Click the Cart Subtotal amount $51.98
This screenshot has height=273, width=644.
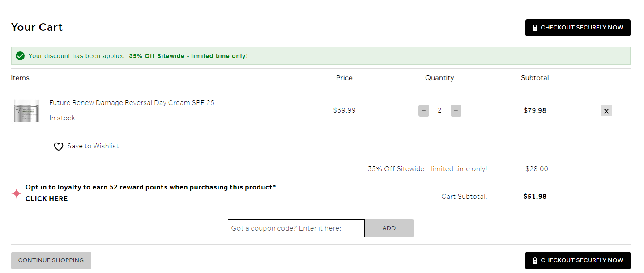(x=535, y=197)
